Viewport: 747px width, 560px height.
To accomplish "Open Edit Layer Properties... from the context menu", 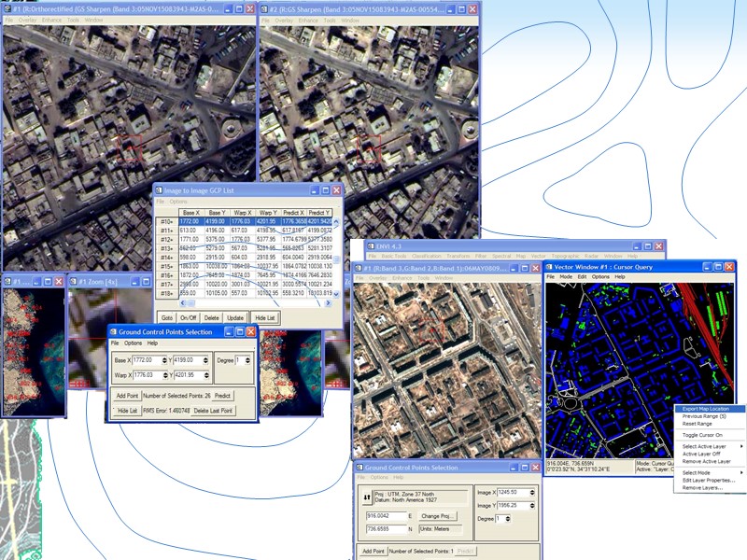I will tap(710, 481).
